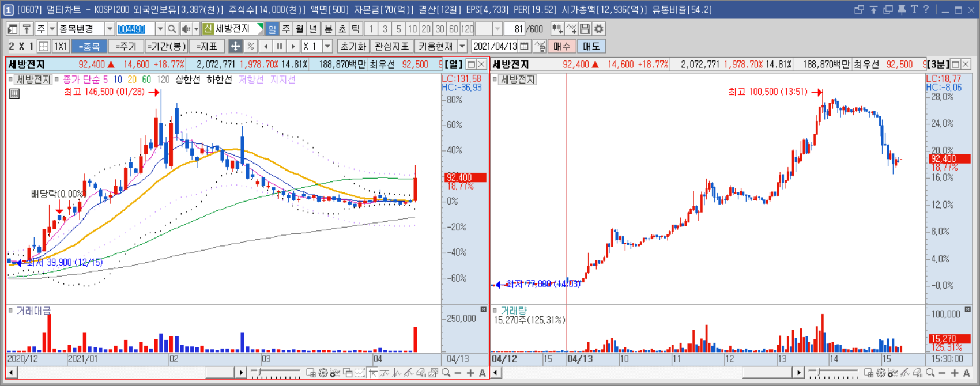Click the 'T' text icon in title bar
Viewport: 980px width, 386px height.
(x=914, y=9)
